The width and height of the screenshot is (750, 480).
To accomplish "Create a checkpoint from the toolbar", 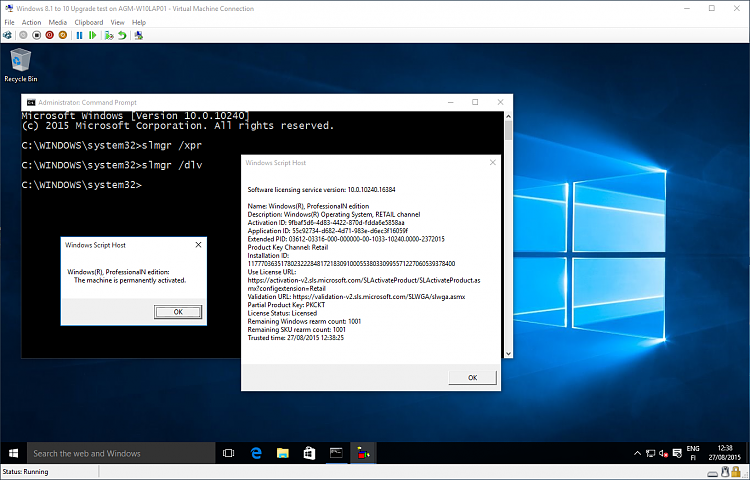I will point(109,35).
